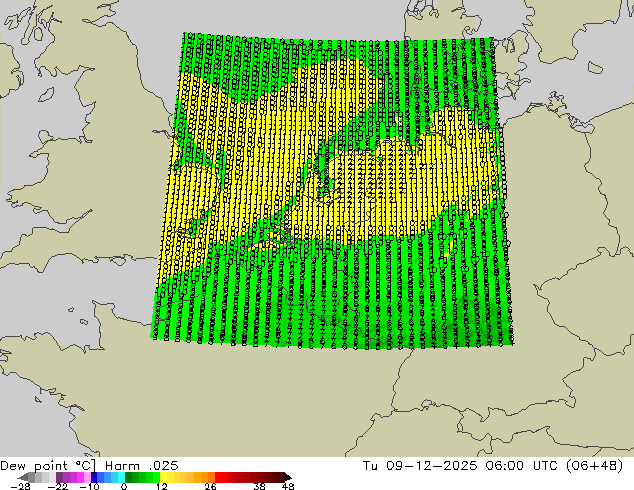The width and height of the screenshot is (634, 490).
Task: Click the legend value '26'
Action: click(x=210, y=486)
